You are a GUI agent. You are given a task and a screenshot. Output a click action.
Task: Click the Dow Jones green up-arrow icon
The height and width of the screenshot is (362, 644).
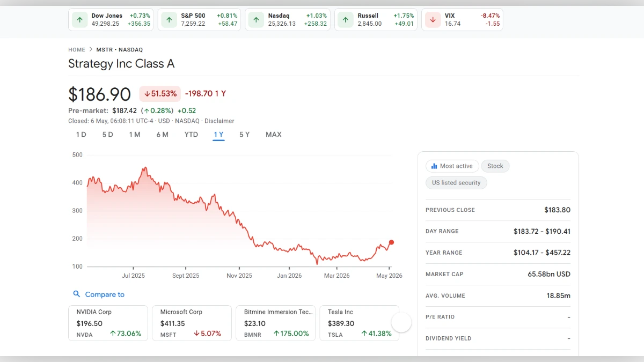pos(79,20)
